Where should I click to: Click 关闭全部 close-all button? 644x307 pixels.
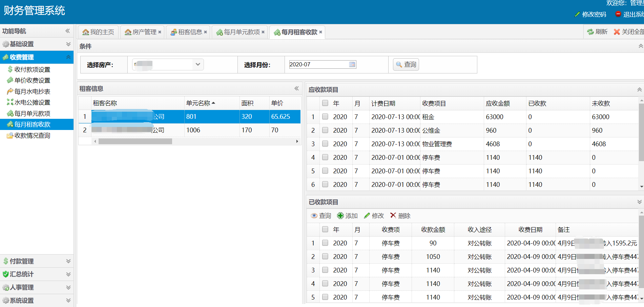pos(629,32)
